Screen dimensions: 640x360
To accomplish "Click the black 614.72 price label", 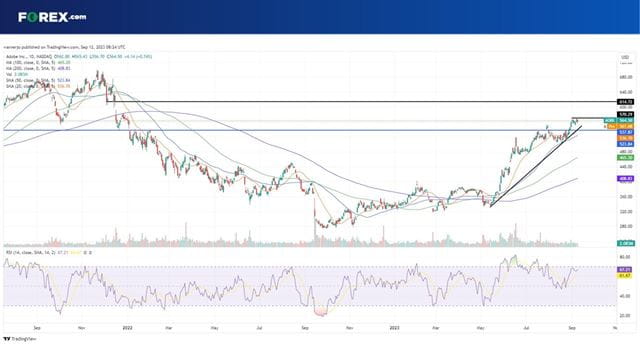I will 625,102.
